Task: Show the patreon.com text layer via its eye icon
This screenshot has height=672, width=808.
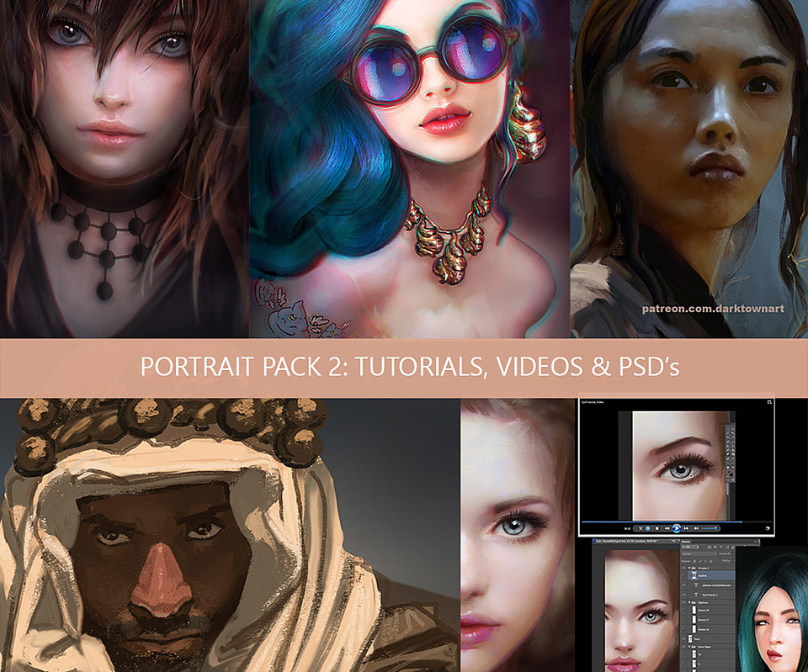Action: tap(682, 585)
